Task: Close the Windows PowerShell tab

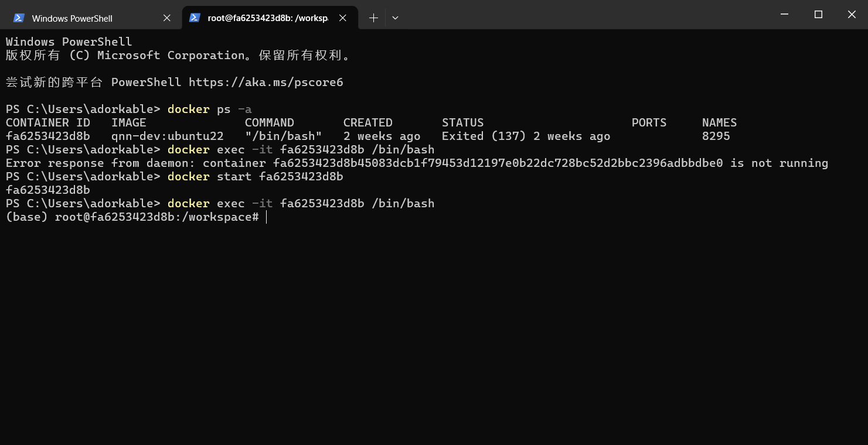Action: coord(167,18)
